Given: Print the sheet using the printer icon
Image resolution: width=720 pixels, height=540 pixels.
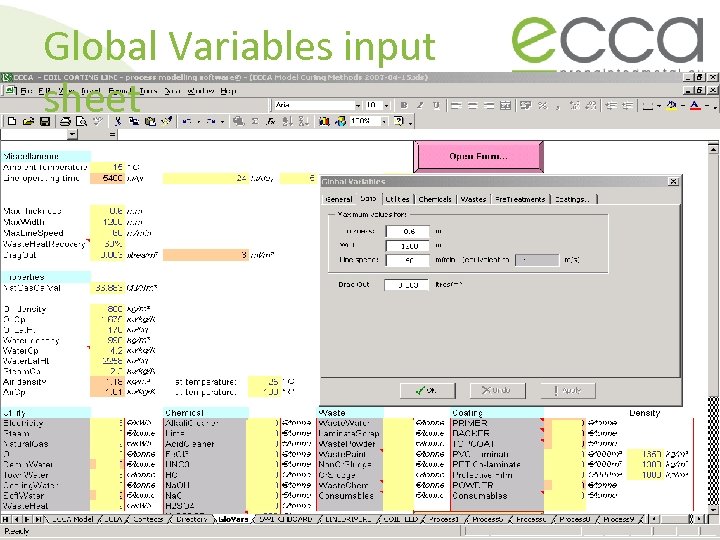Looking at the screenshot, I should (65, 121).
